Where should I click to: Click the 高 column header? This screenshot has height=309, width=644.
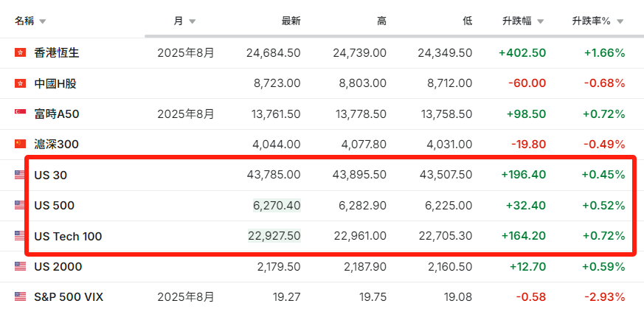tap(381, 21)
